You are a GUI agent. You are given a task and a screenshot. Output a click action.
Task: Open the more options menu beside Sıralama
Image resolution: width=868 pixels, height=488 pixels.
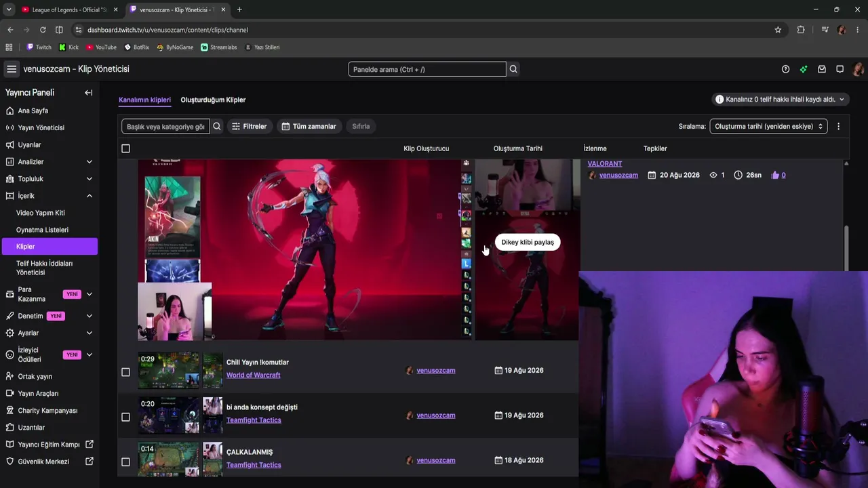tap(838, 126)
